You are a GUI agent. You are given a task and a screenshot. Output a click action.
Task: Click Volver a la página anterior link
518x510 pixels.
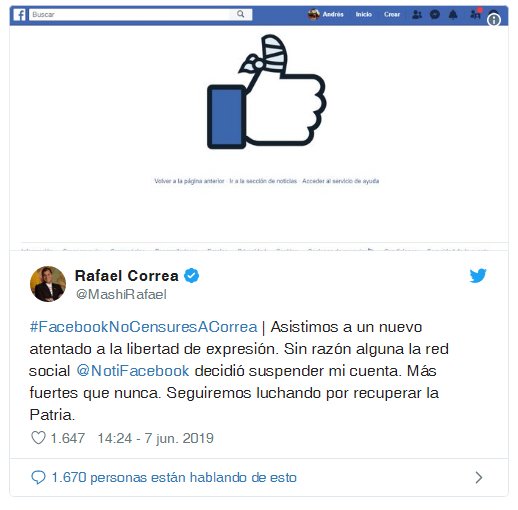(189, 181)
